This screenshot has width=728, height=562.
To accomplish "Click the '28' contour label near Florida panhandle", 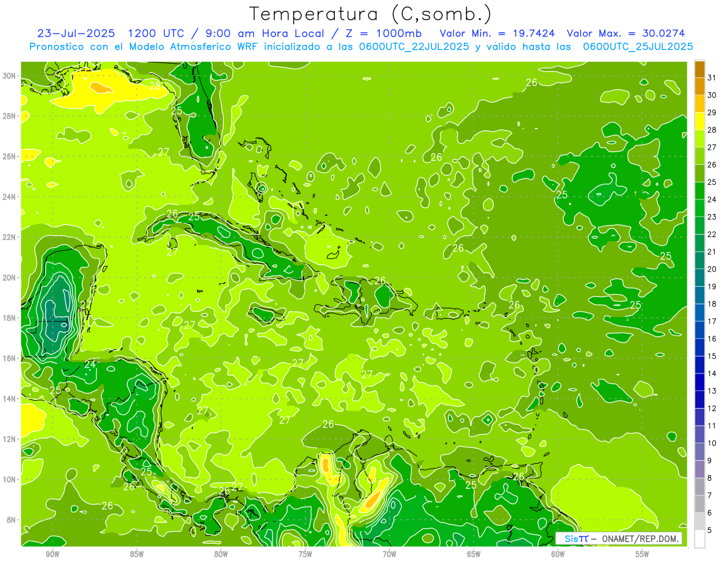I will point(155,86).
